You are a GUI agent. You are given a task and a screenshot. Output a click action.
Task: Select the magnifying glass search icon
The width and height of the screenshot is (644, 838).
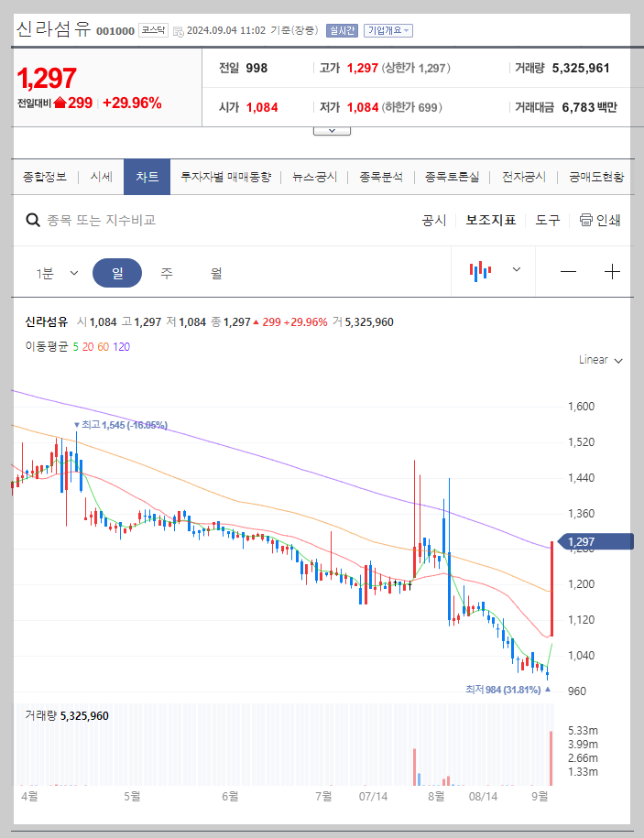click(x=32, y=220)
